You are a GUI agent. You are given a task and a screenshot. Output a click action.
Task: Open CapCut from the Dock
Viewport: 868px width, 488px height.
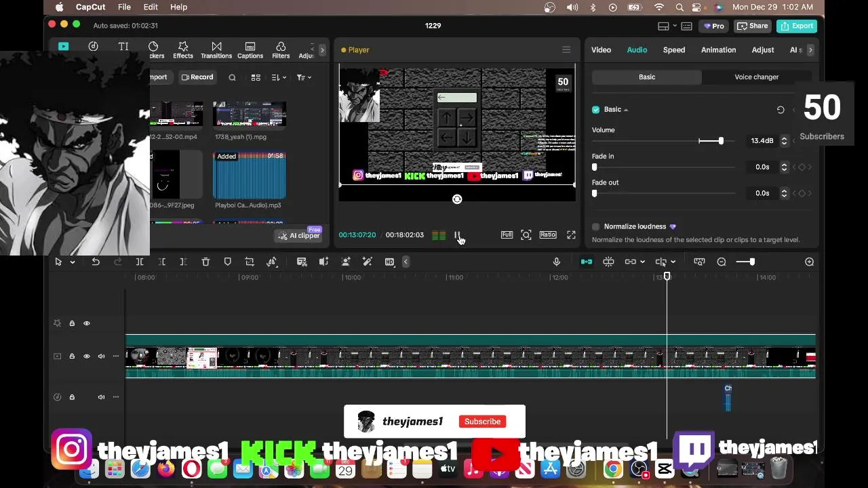[x=665, y=469]
